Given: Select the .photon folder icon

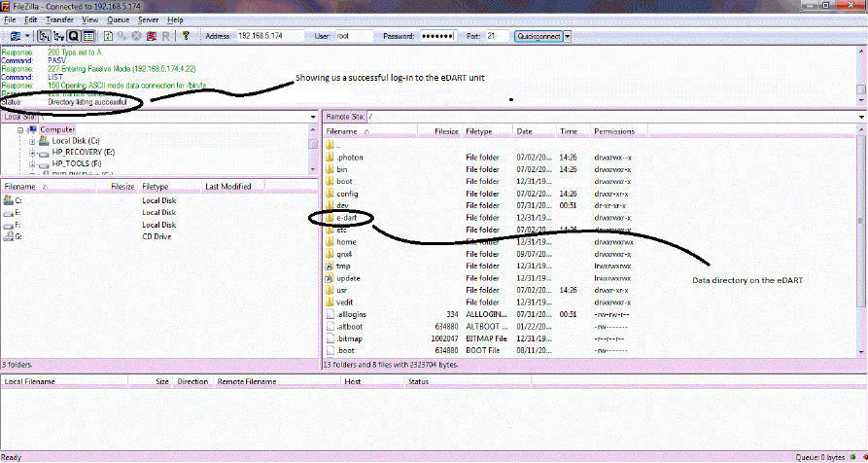Looking at the screenshot, I should [330, 158].
